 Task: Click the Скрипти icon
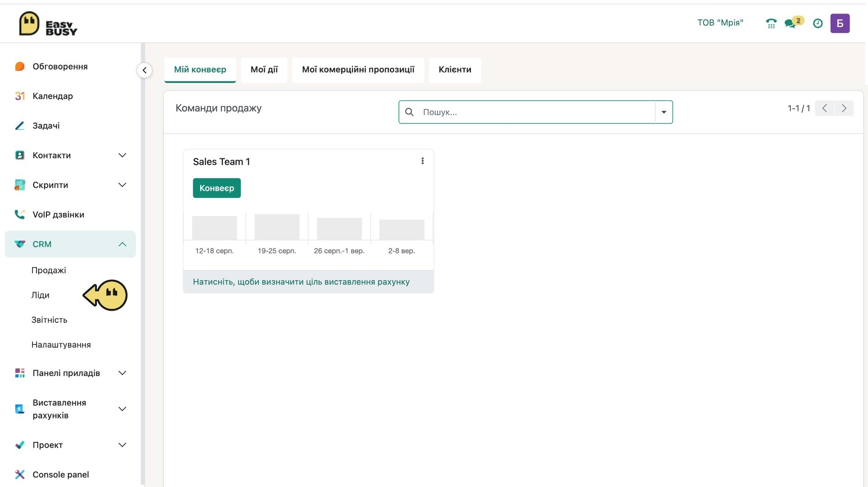pos(19,185)
